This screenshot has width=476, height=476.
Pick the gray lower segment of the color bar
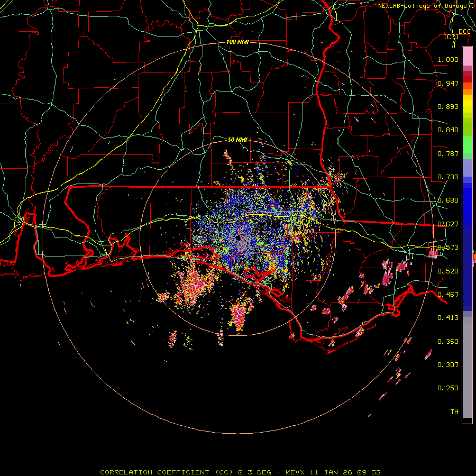pyautogui.click(x=467, y=368)
